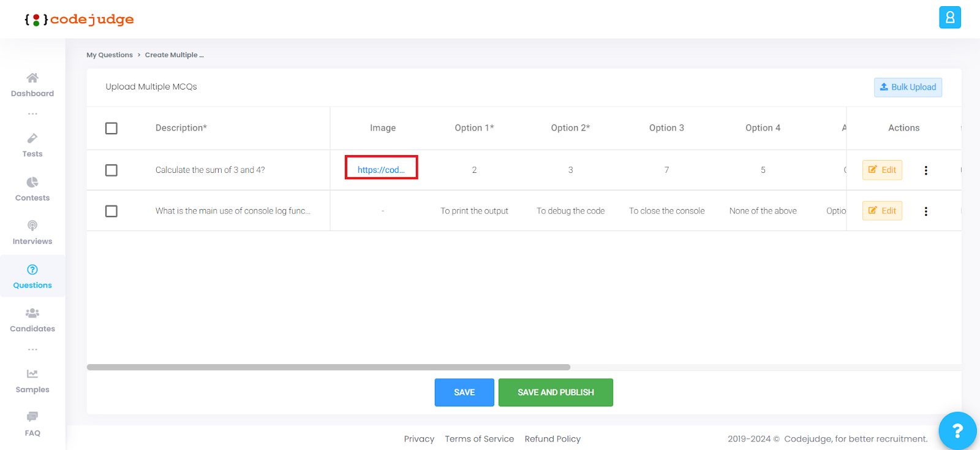The height and width of the screenshot is (450, 980).
Task: Open the Contests pie-chart icon
Action: coord(32,182)
